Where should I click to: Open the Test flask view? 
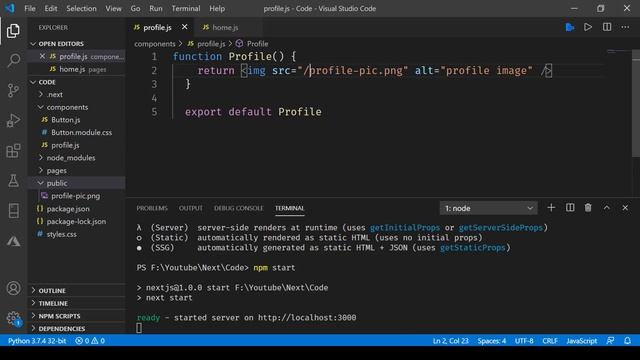click(x=13, y=180)
